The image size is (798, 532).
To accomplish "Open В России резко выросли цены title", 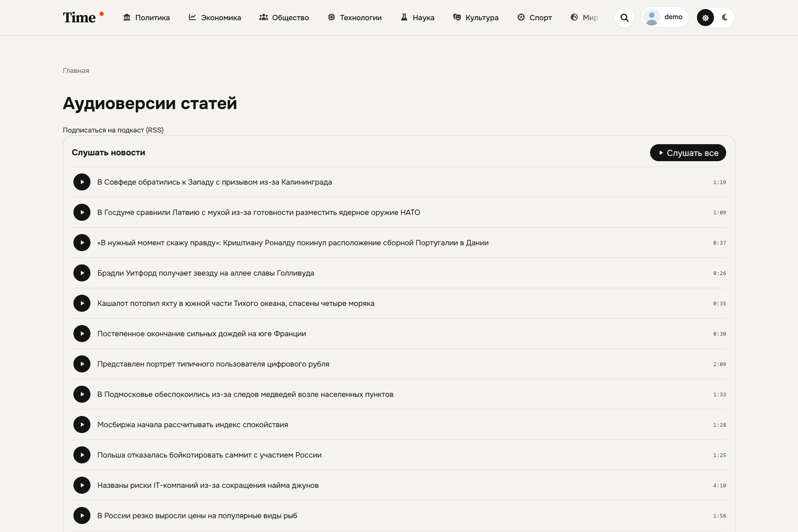I will (x=197, y=516).
